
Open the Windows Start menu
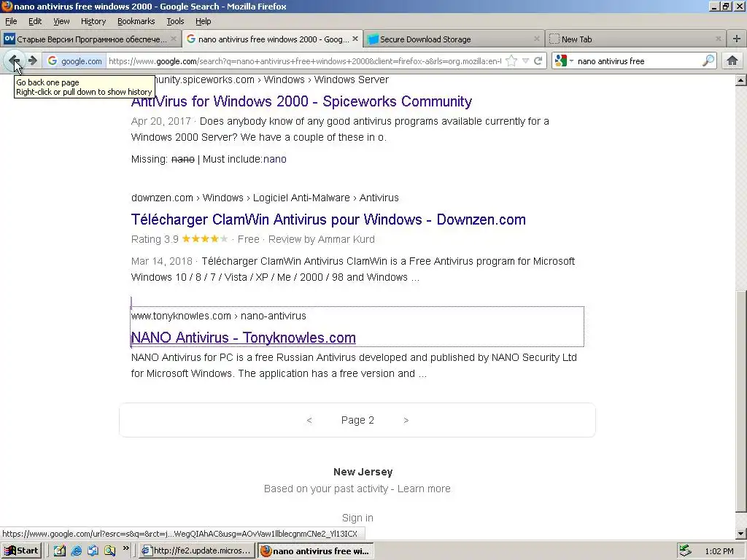point(21,551)
